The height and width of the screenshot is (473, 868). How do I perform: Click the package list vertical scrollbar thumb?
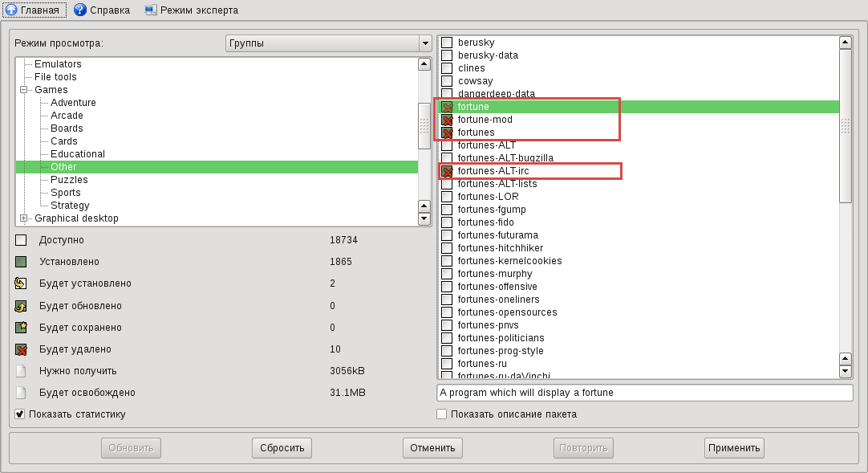tap(846, 126)
